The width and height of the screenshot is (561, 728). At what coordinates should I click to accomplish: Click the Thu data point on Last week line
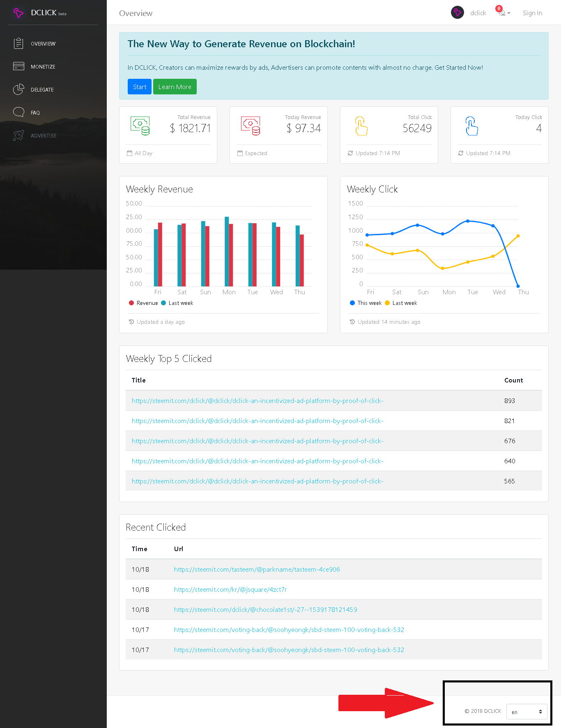point(518,236)
